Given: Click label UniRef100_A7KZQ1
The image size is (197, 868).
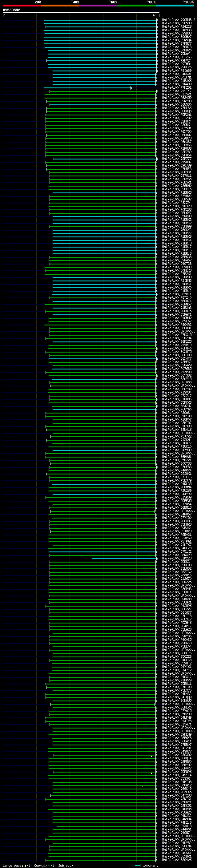Looking at the screenshot, I should [177, 88].
